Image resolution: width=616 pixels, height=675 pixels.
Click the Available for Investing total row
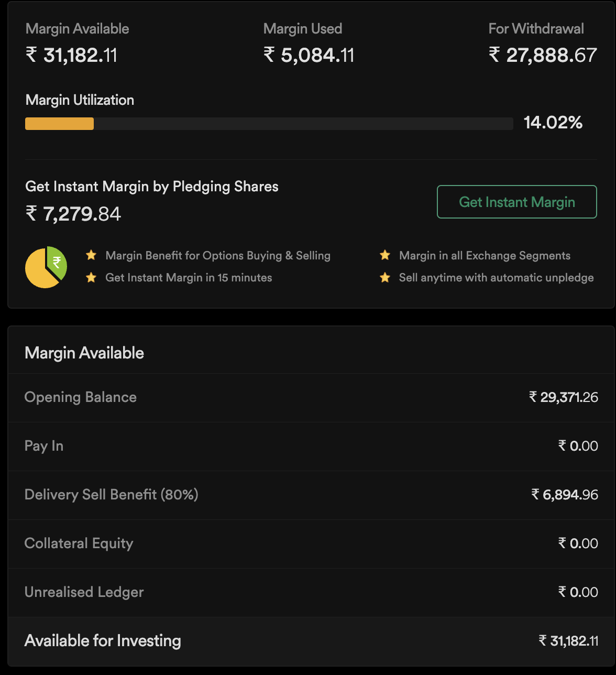point(311,641)
